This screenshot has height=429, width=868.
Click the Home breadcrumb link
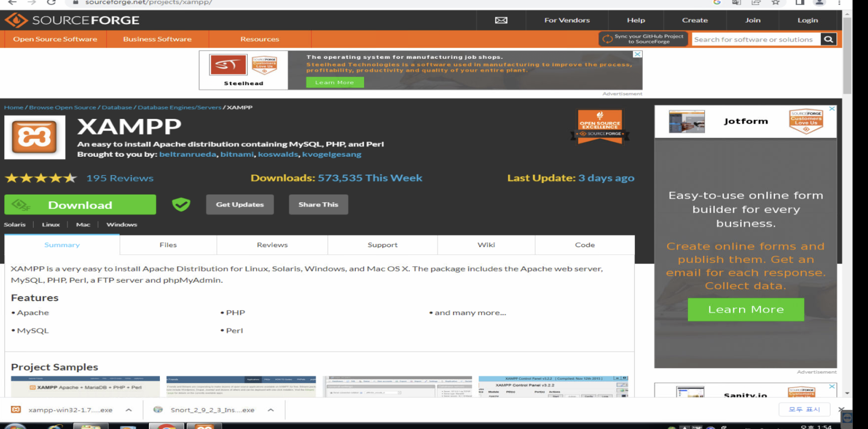(x=14, y=107)
